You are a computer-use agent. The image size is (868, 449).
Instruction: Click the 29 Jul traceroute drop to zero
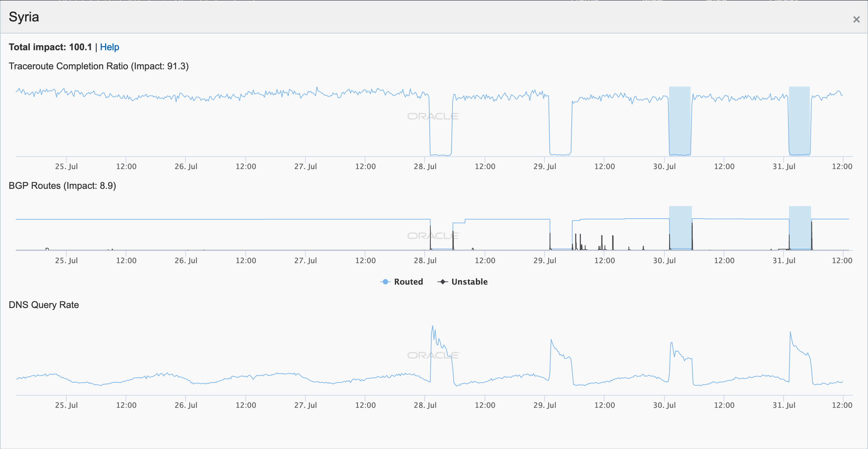(560, 155)
